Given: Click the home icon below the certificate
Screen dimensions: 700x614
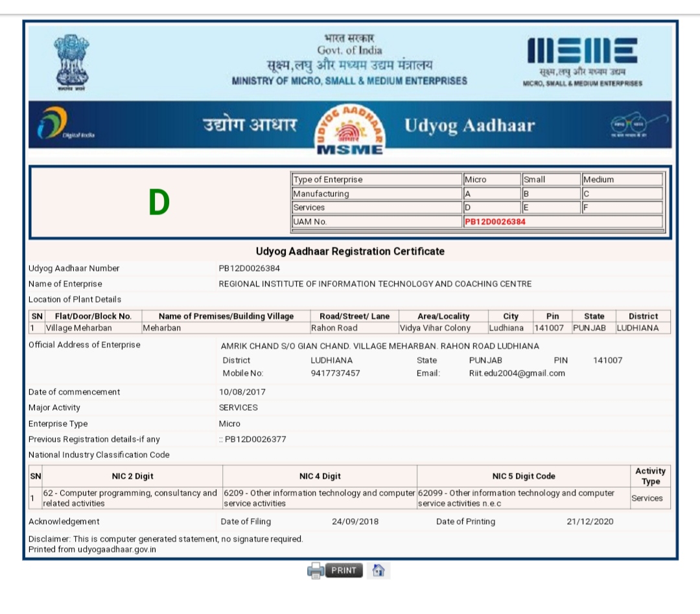Looking at the screenshot, I should coord(379,571).
